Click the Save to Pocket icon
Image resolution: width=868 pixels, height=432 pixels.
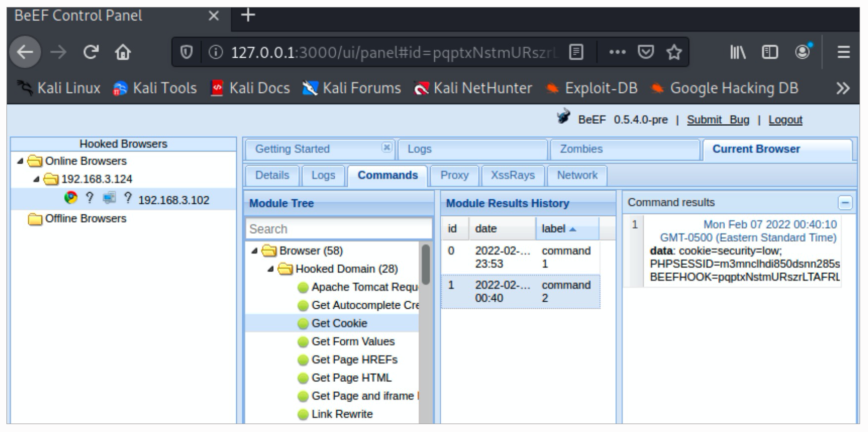pyautogui.click(x=646, y=52)
